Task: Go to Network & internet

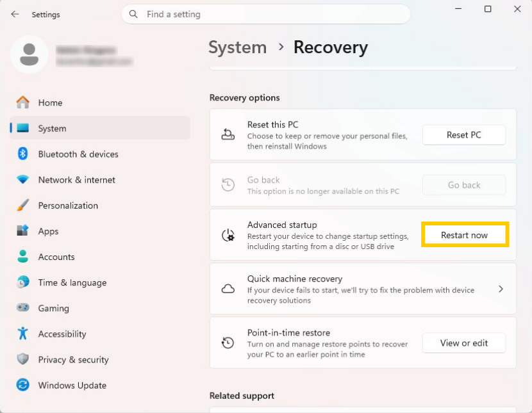Action: coord(100,179)
